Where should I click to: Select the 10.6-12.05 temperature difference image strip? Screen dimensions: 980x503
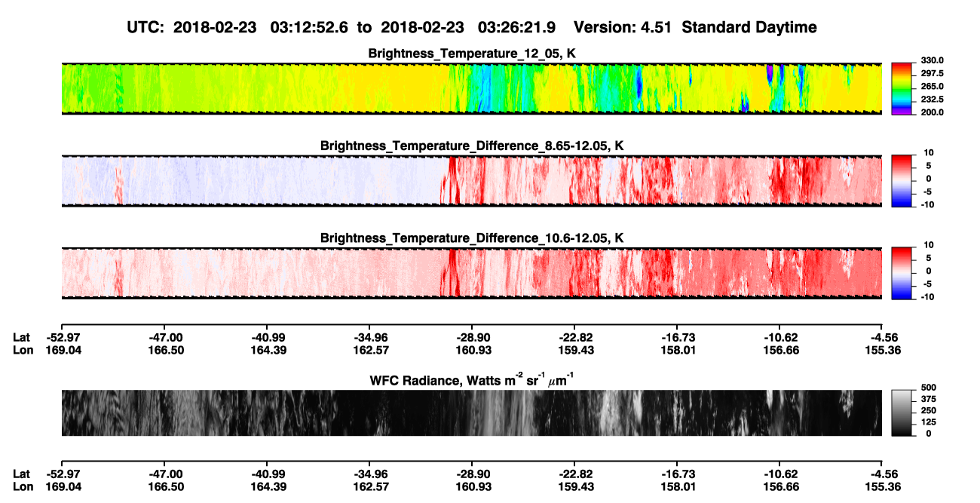471,271
